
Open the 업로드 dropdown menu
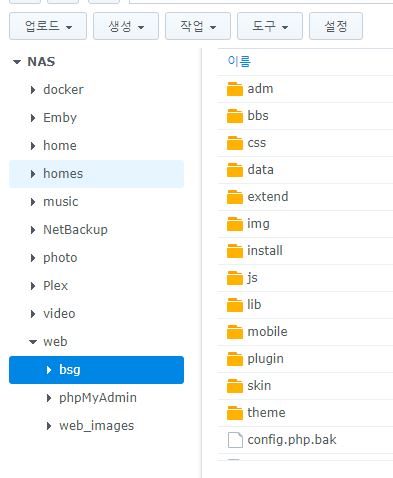point(48,26)
